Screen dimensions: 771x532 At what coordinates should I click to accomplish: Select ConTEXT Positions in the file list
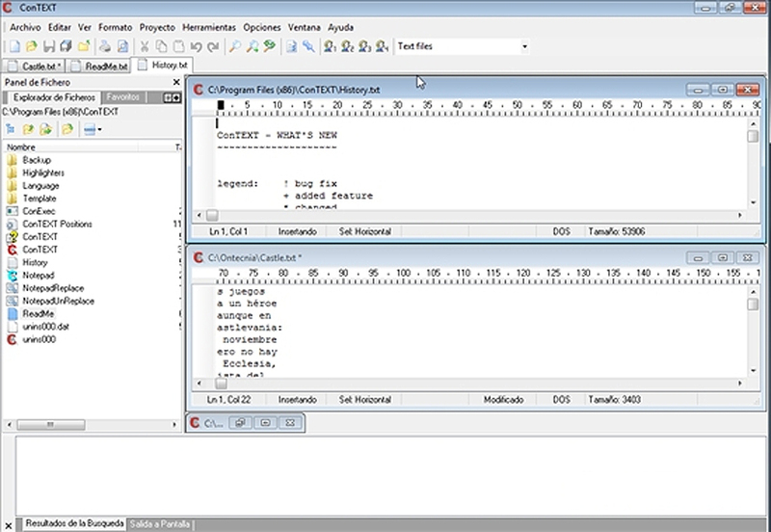[57, 224]
